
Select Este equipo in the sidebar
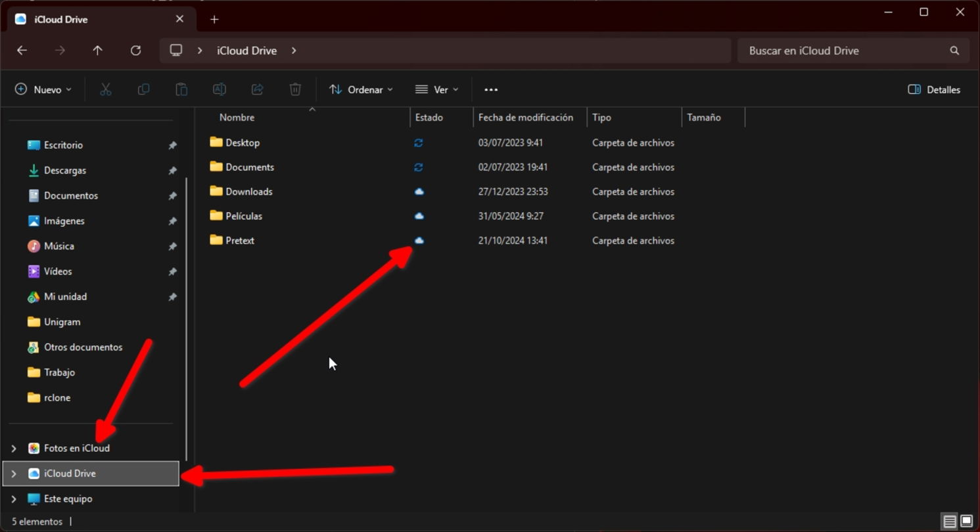point(68,499)
